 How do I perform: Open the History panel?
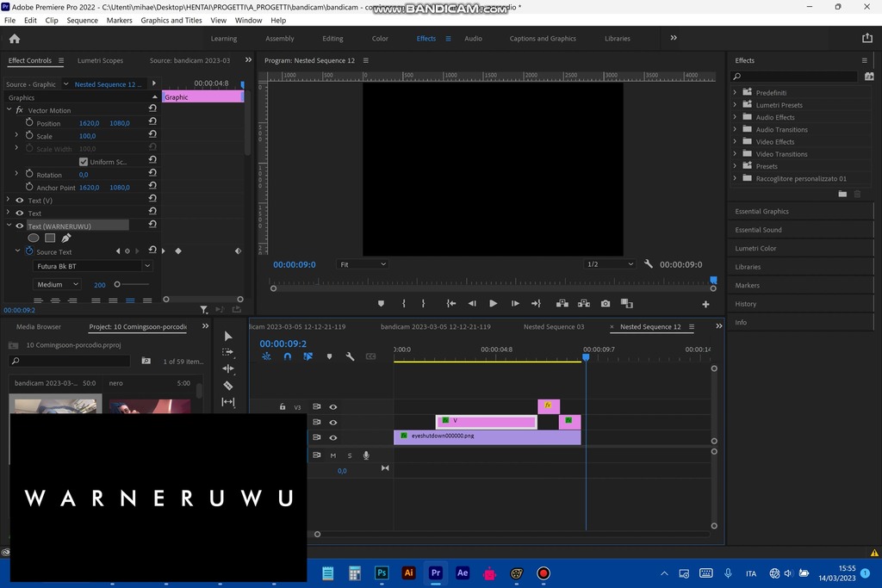[745, 304]
